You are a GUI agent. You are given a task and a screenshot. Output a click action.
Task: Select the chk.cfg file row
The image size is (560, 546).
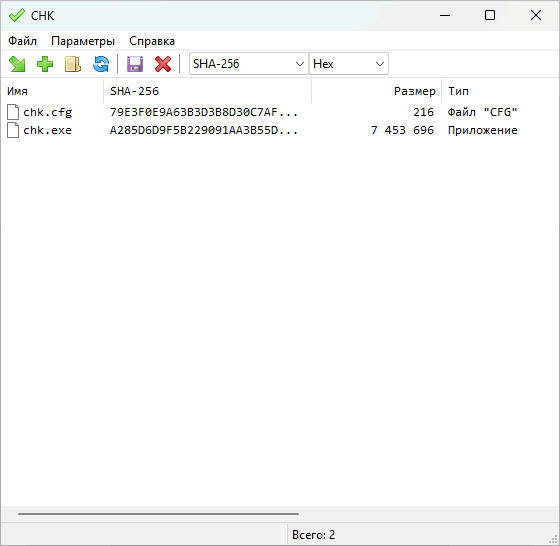click(x=280, y=112)
